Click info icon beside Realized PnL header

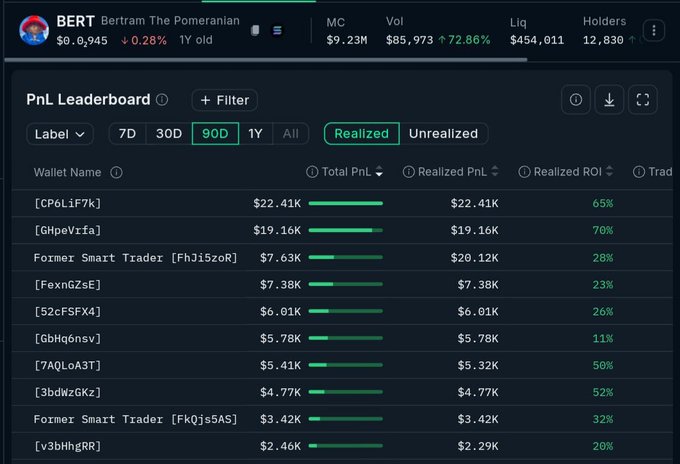(x=409, y=172)
